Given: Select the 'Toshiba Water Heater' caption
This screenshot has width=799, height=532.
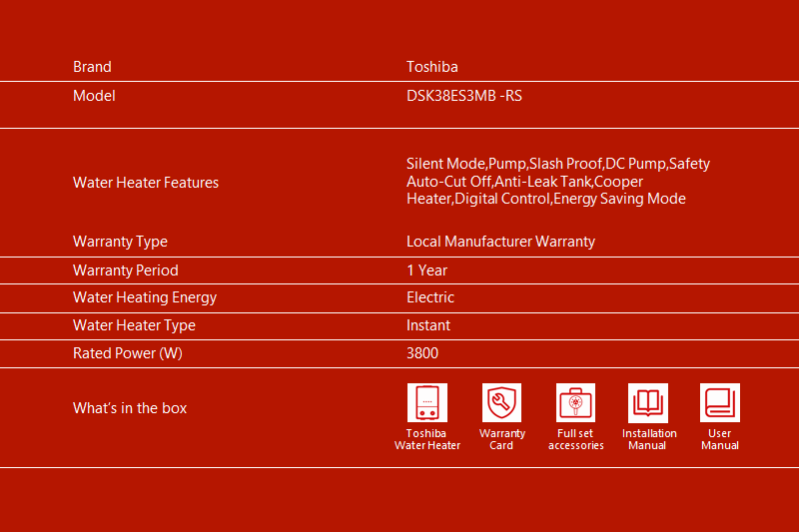Looking at the screenshot, I should pos(427,439).
